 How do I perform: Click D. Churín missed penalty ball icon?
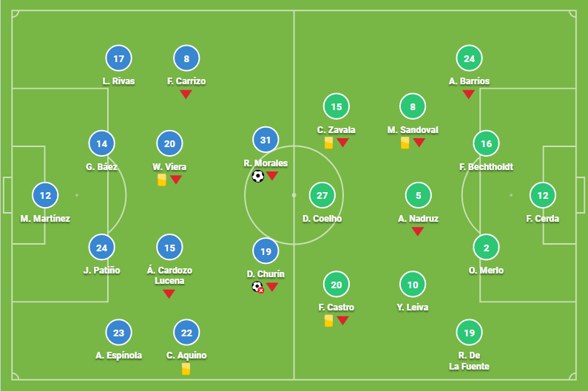pyautogui.click(x=257, y=288)
